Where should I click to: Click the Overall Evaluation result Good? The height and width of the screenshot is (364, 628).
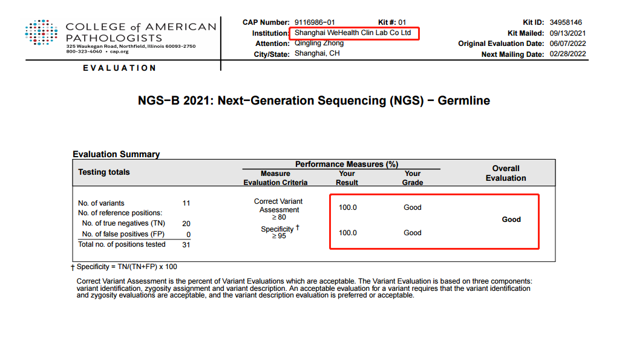pyautogui.click(x=511, y=219)
